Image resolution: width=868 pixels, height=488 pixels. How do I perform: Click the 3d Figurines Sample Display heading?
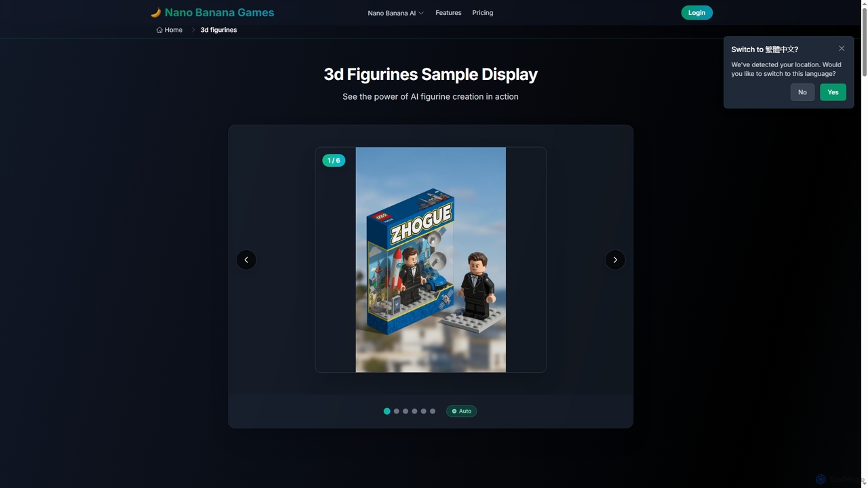coord(431,74)
